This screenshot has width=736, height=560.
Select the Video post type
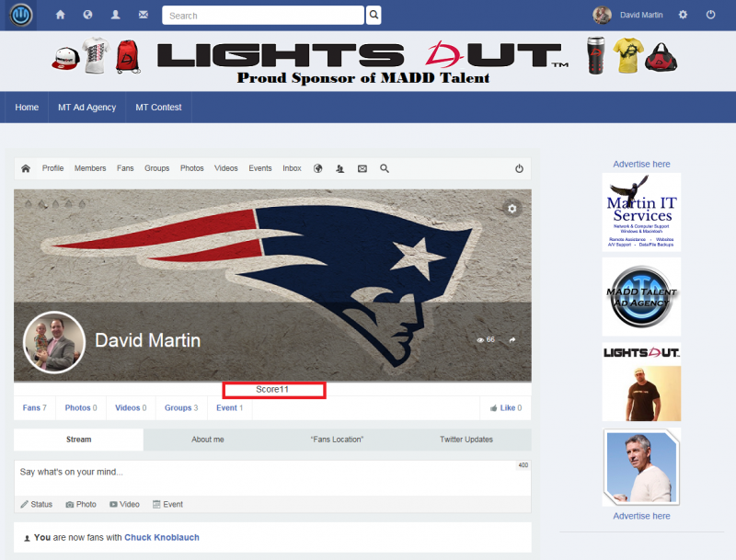[x=124, y=504]
